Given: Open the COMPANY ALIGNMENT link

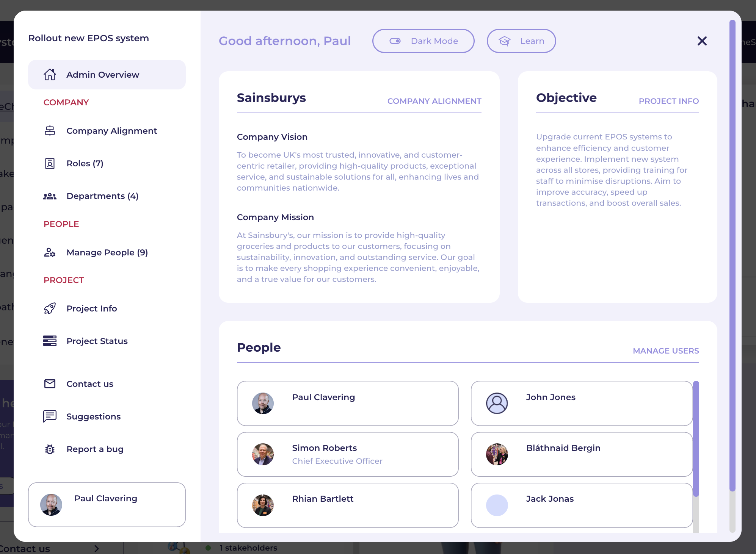Looking at the screenshot, I should point(434,101).
